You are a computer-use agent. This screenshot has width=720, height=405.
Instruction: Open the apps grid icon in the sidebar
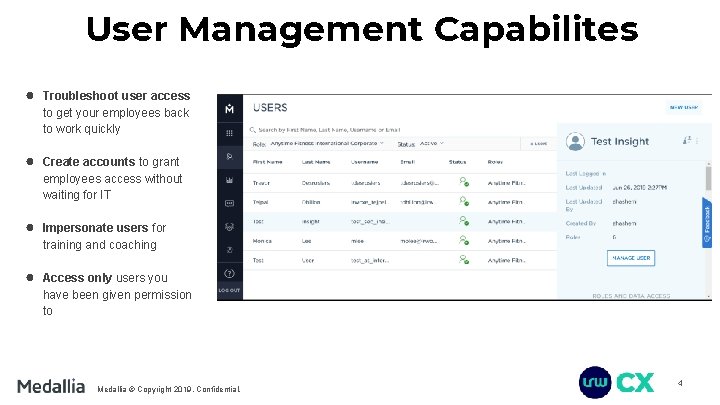click(230, 133)
